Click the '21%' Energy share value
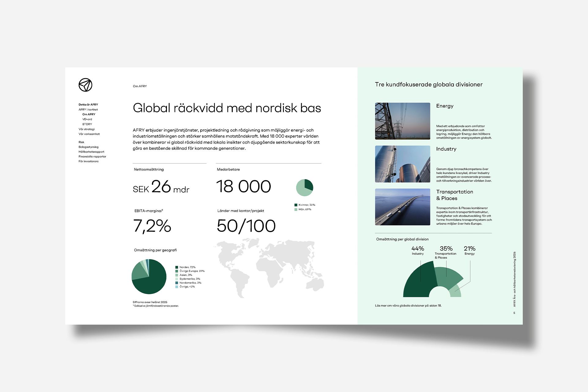The image size is (588, 392). tap(469, 249)
